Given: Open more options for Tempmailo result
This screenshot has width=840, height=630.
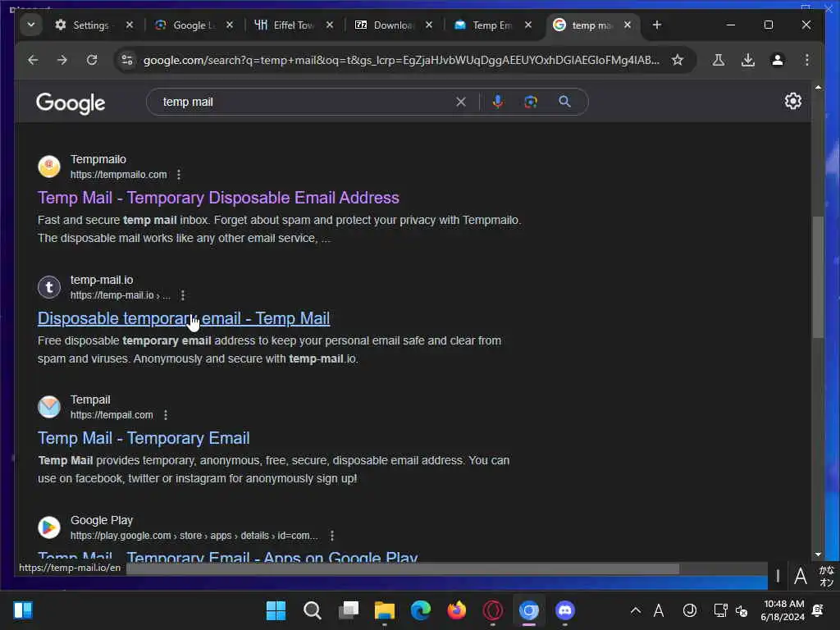Looking at the screenshot, I should (179, 175).
